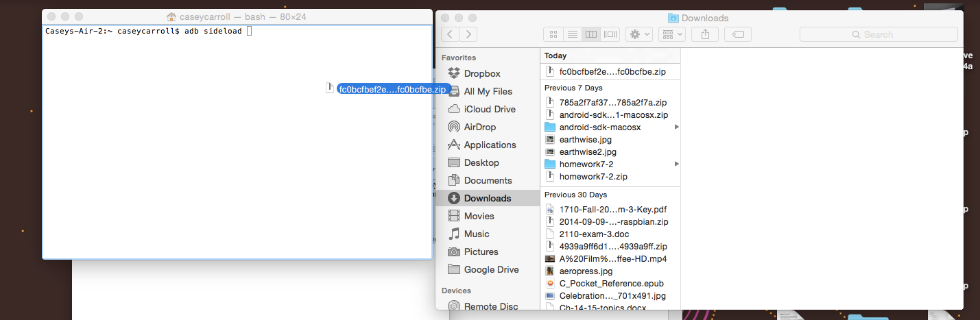980x320 pixels.
Task: Open the Share button in toolbar
Action: click(708, 34)
